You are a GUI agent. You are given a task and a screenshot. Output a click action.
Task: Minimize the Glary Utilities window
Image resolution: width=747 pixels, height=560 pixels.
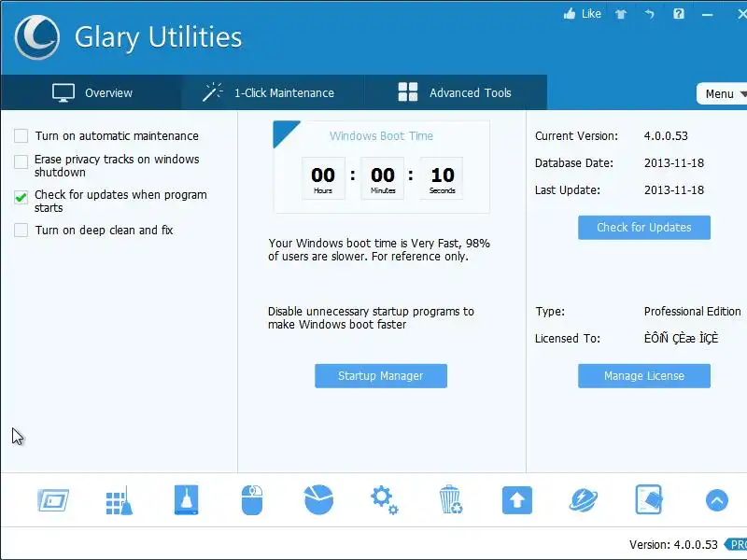(708, 15)
